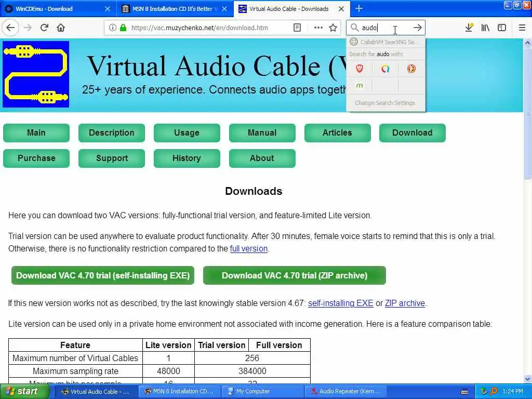Click the forward navigation arrow
532x399 pixels.
[28, 28]
